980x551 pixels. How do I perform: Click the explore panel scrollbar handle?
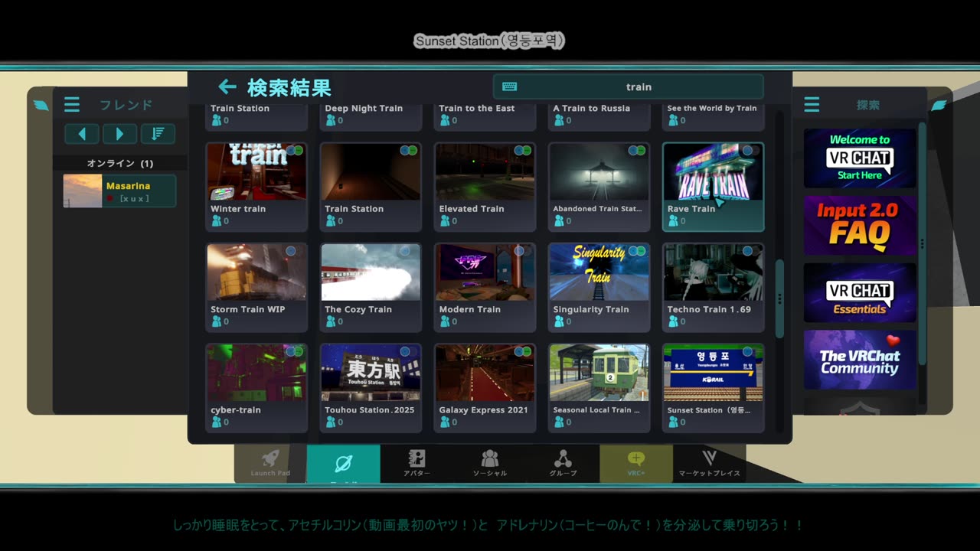[922, 243]
